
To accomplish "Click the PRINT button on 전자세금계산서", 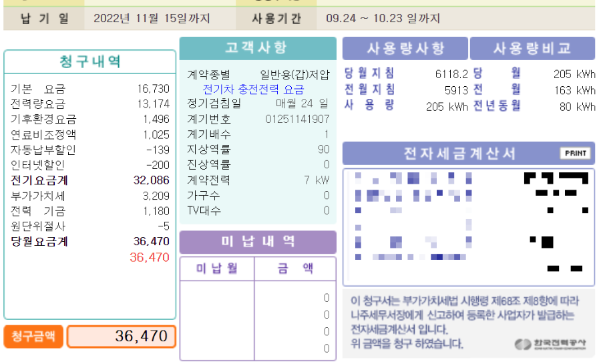I will point(576,153).
